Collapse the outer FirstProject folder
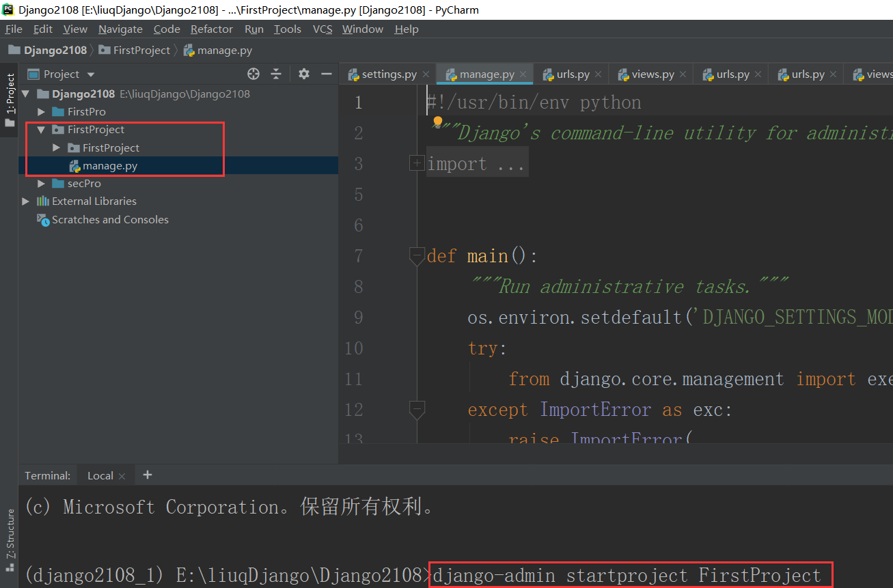Viewport: 893px width, 588px height. point(41,130)
